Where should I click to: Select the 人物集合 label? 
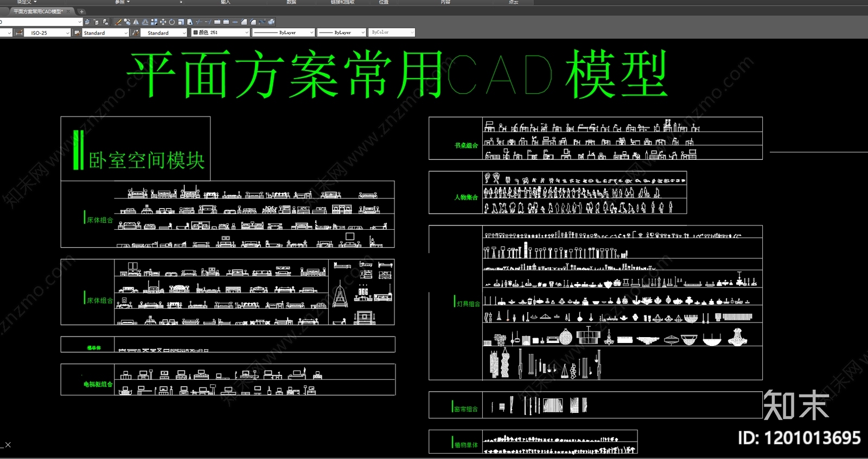click(x=467, y=197)
